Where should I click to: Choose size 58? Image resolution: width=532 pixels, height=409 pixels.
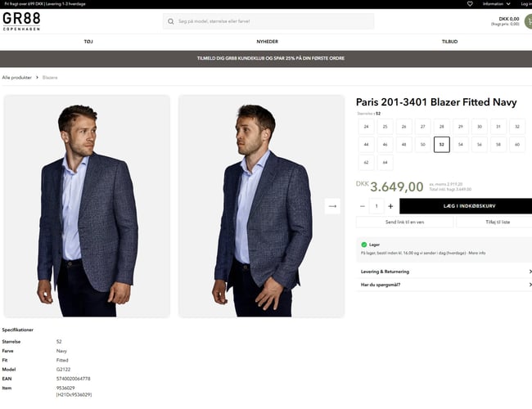coord(498,145)
